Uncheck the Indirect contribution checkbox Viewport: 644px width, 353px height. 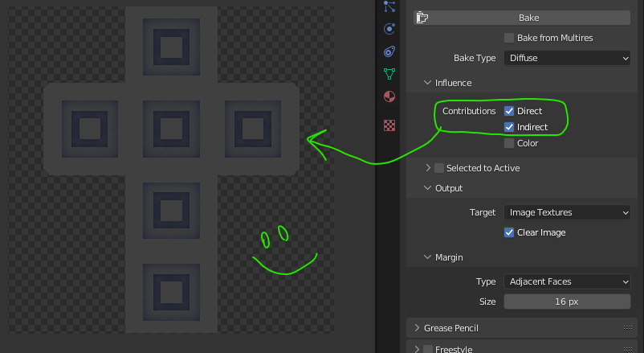click(509, 127)
